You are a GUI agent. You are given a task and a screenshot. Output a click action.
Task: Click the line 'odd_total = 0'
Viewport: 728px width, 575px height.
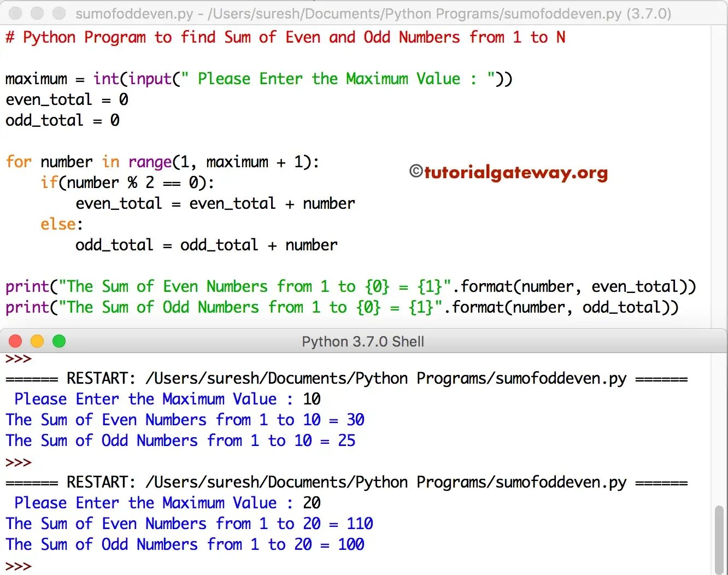click(63, 120)
